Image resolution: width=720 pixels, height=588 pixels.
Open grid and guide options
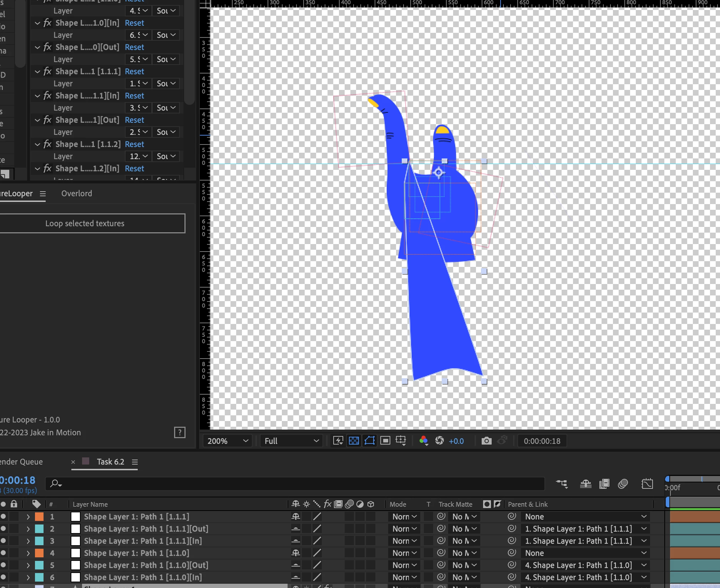[401, 441]
